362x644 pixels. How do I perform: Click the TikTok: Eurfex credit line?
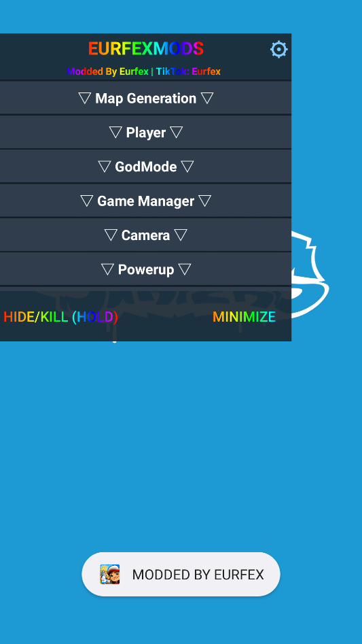pyautogui.click(x=188, y=71)
